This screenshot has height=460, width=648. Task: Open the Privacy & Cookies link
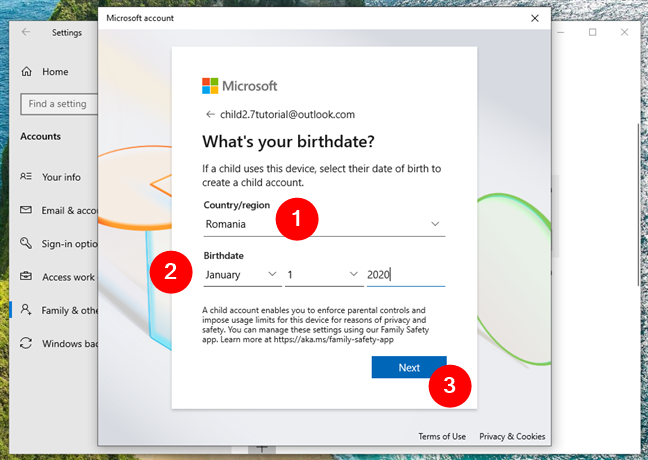coord(512,436)
